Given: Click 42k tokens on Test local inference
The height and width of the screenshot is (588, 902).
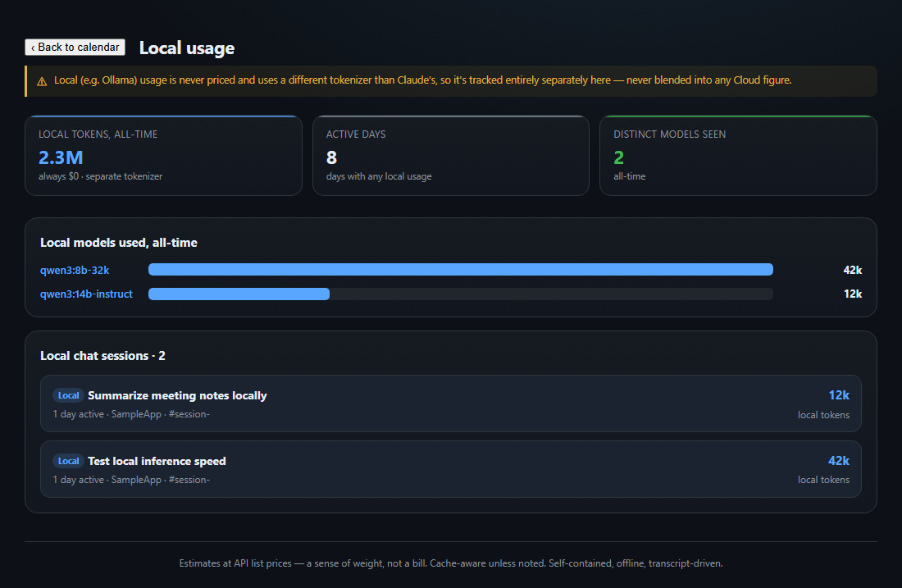Looking at the screenshot, I should [x=839, y=461].
